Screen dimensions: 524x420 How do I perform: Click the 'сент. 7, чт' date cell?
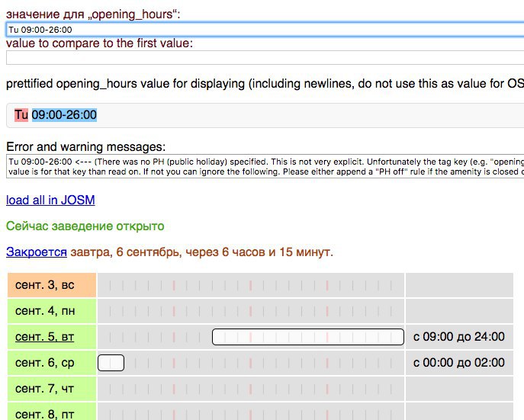[x=52, y=389]
